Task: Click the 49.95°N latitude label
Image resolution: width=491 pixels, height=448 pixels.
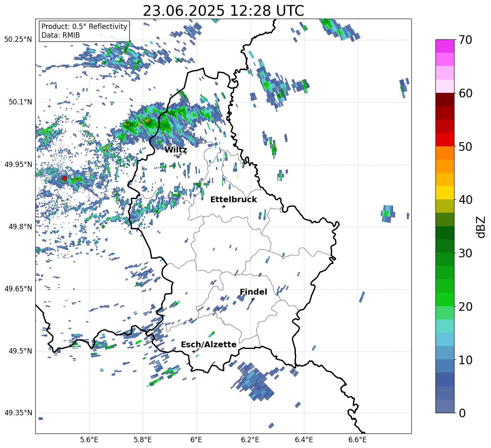Action: (x=18, y=165)
